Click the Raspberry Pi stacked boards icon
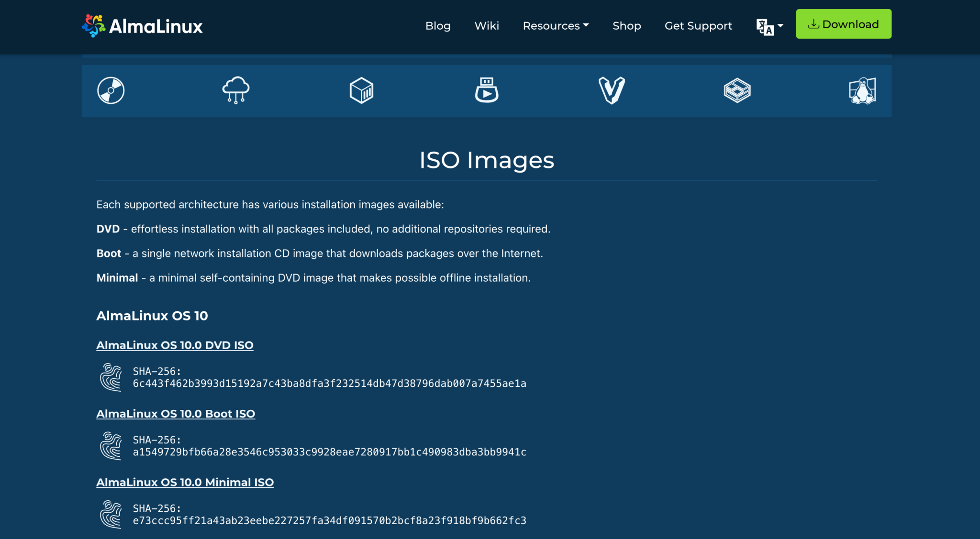 (737, 90)
